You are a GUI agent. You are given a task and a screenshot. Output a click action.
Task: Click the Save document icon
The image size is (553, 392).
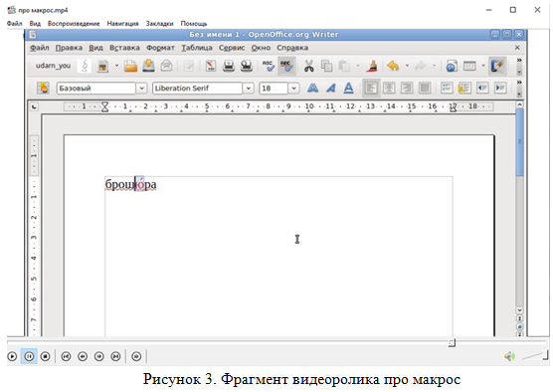coord(148,66)
